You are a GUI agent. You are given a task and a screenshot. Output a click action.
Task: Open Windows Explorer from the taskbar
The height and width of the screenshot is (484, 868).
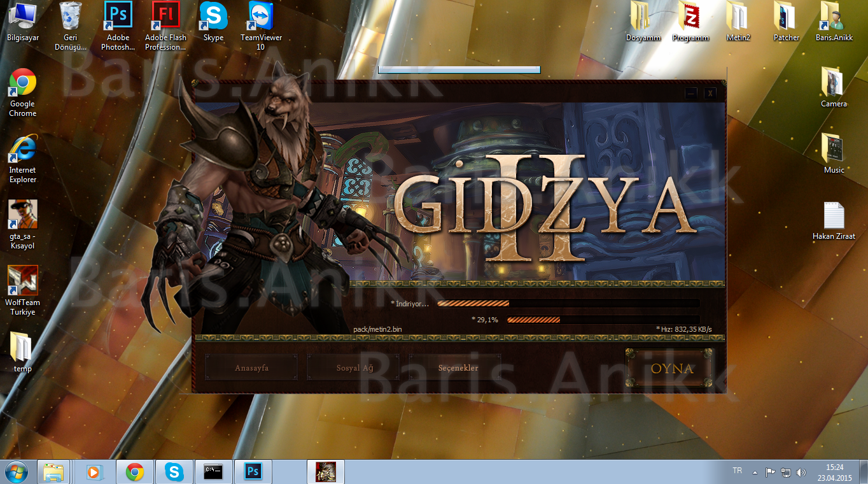tap(53, 472)
